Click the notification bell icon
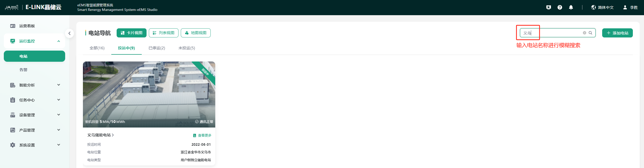This screenshot has width=644, height=168. click(571, 7)
